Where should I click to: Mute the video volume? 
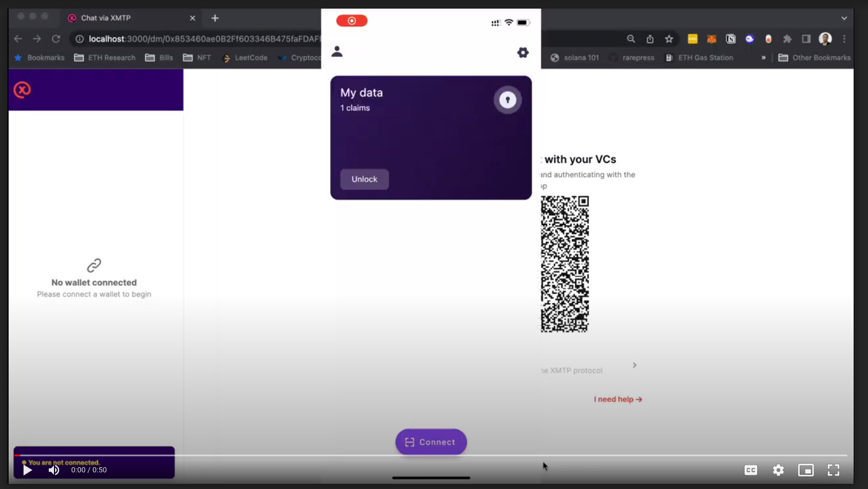(x=54, y=470)
